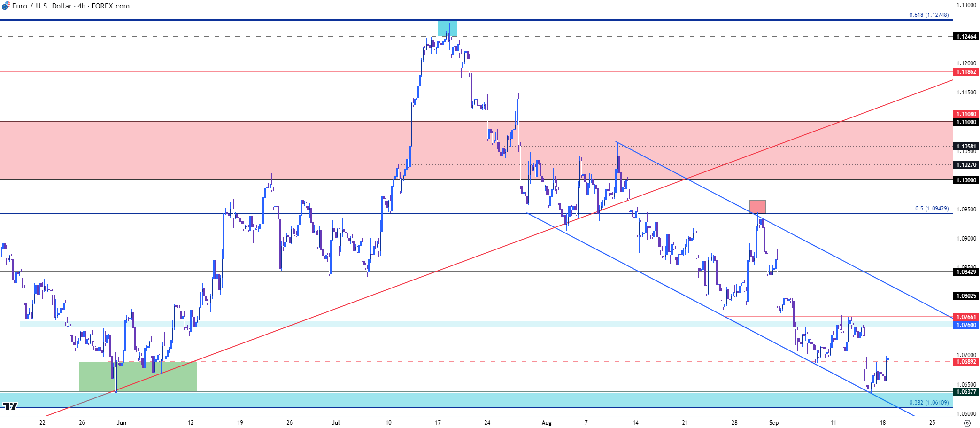Open chart settings gear icon

(967, 423)
